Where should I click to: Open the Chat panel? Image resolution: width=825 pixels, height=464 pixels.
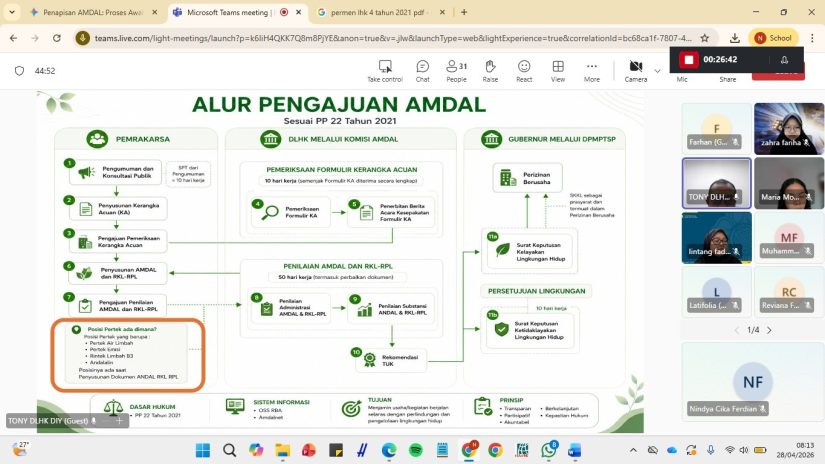click(x=422, y=71)
